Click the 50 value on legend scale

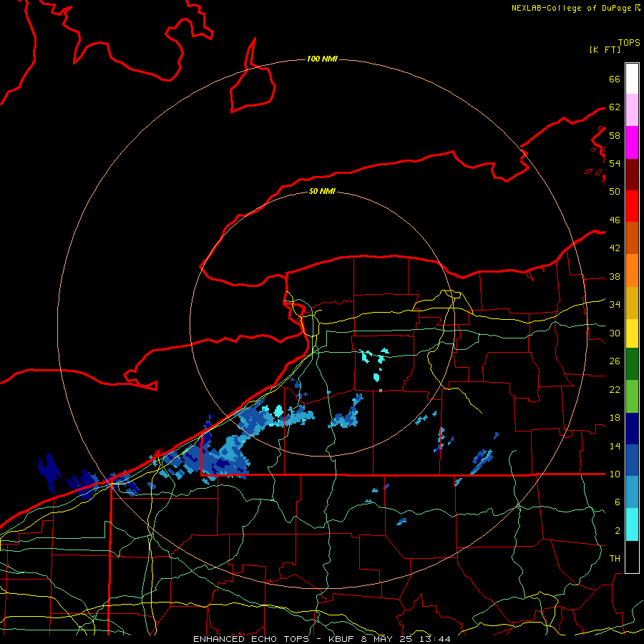pyautogui.click(x=615, y=191)
